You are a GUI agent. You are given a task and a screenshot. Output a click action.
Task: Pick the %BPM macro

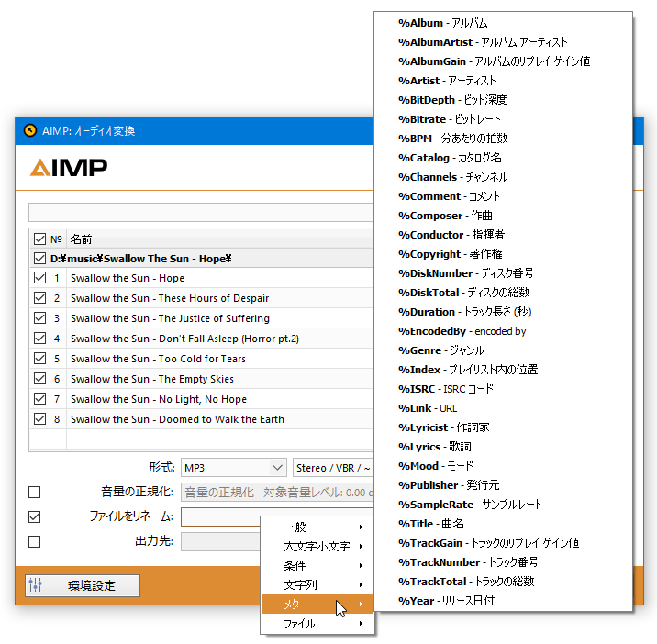coord(503,139)
